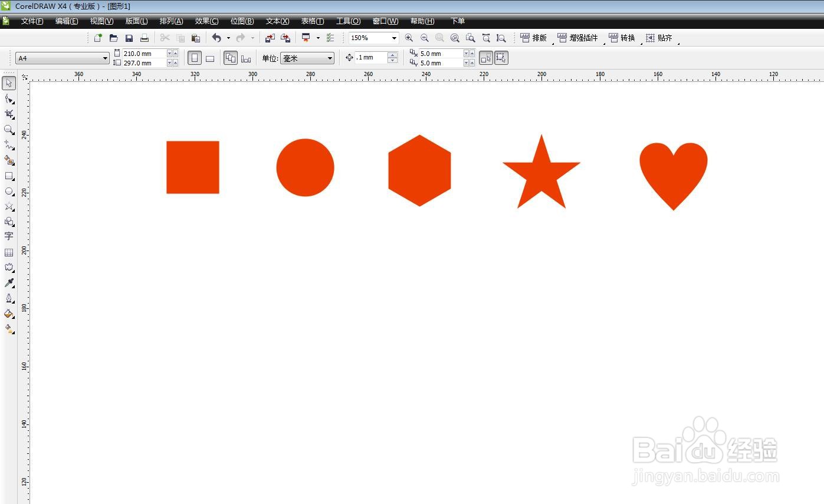The image size is (824, 504).
Task: Select the Interactive Fill tool
Action: [x=9, y=329]
